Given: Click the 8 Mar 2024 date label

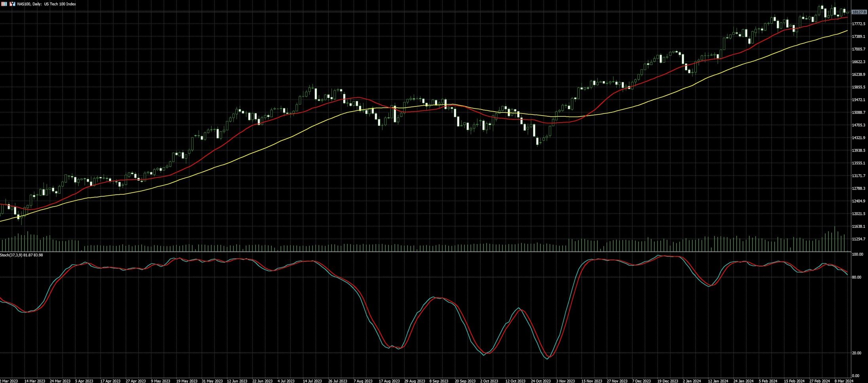Looking at the screenshot, I should click(844, 381).
